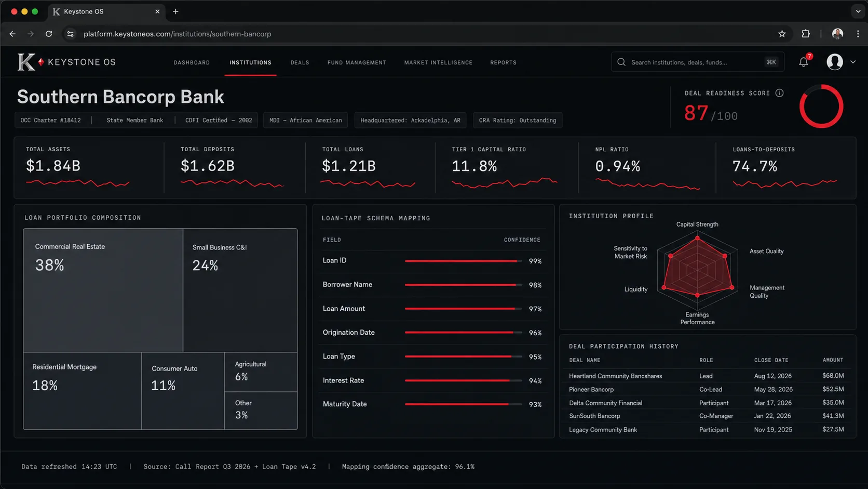Open the browser extensions menu
This screenshot has height=489, width=868.
click(806, 34)
